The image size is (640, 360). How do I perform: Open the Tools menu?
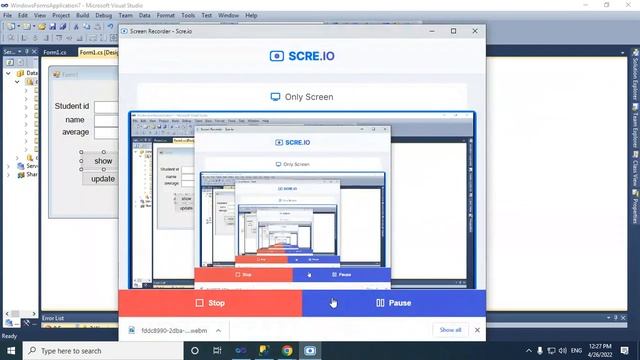pyautogui.click(x=188, y=16)
